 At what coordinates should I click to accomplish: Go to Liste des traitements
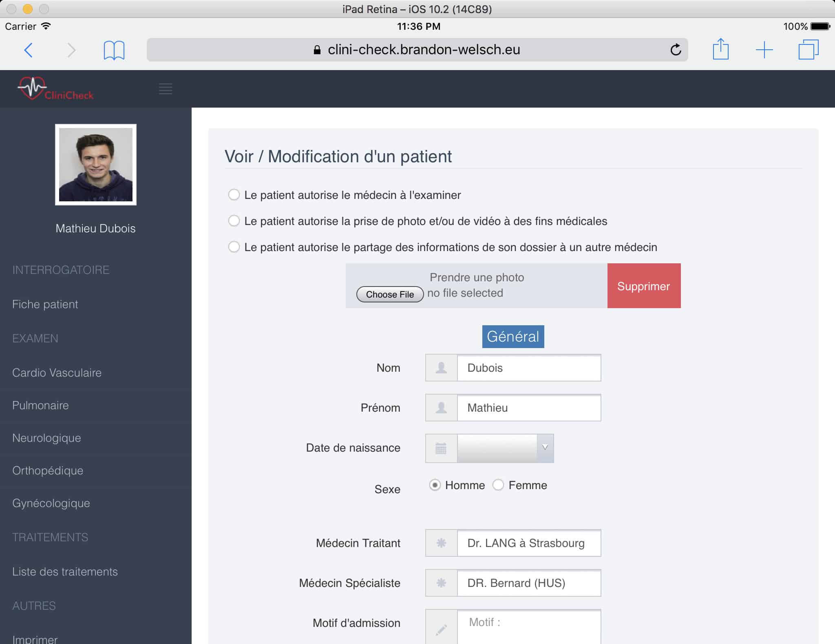(x=65, y=571)
